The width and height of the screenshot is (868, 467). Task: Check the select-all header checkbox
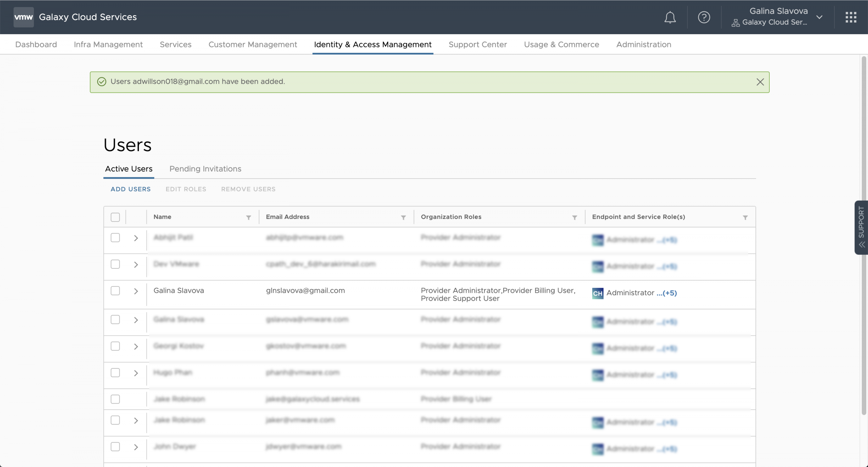[x=115, y=217]
